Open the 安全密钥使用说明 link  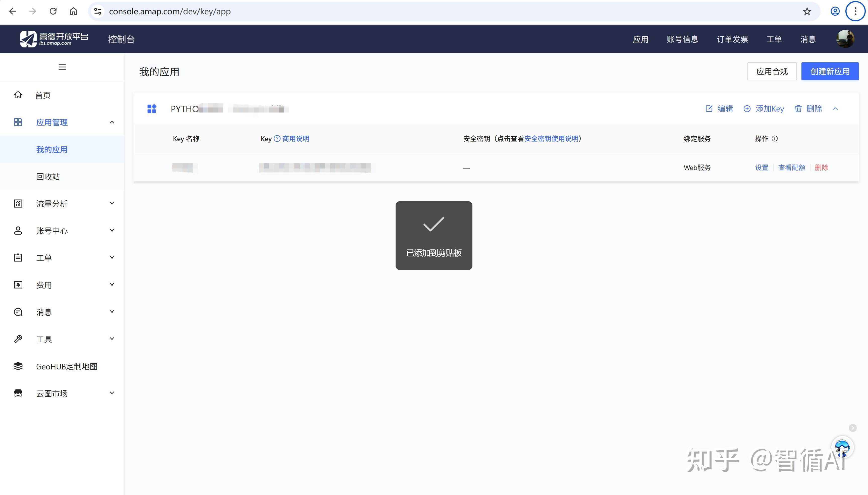pyautogui.click(x=551, y=139)
